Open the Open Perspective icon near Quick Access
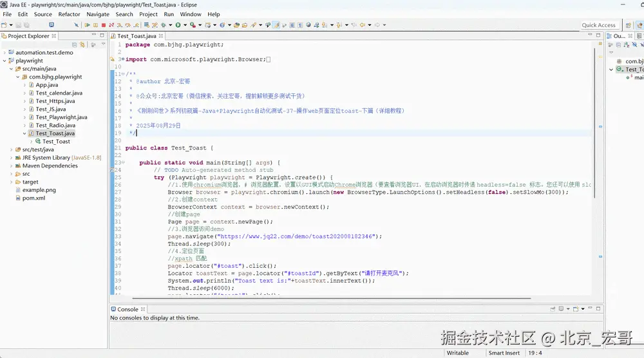Viewport: 644px width, 358px height. coord(629,25)
